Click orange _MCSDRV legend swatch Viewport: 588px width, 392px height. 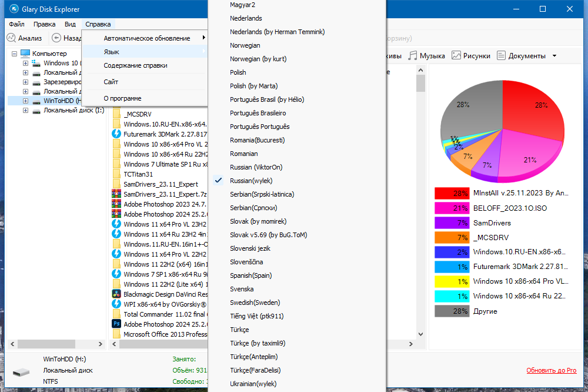click(452, 237)
